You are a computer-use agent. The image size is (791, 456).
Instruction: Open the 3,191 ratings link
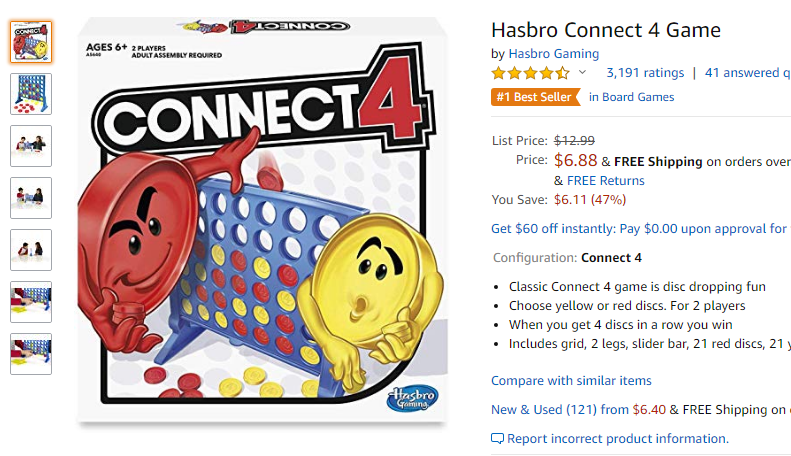(645, 73)
